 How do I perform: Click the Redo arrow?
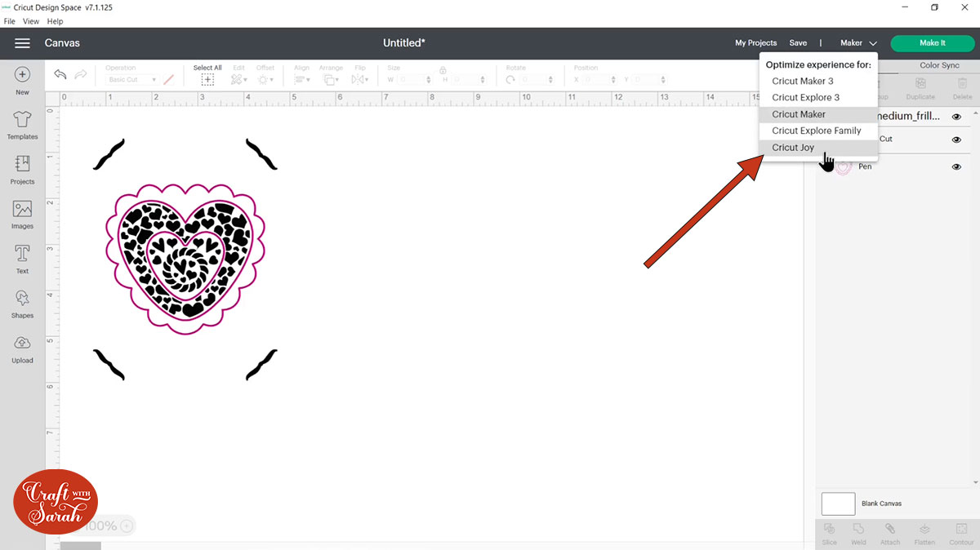tap(81, 74)
